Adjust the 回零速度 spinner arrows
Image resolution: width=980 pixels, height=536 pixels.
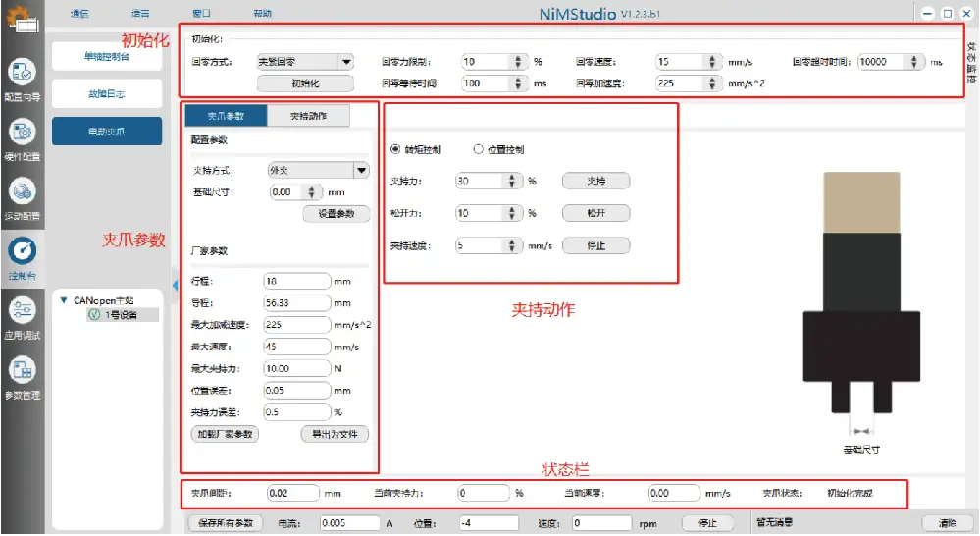pos(712,62)
